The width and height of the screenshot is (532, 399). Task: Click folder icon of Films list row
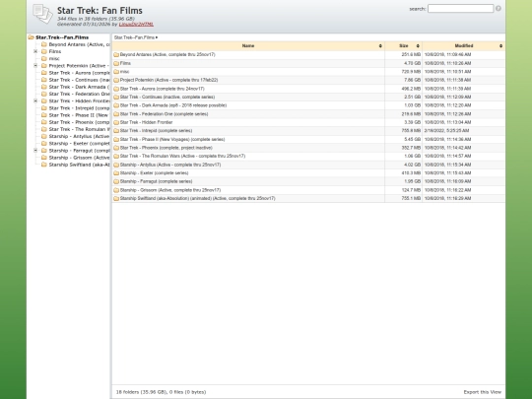coord(116,63)
